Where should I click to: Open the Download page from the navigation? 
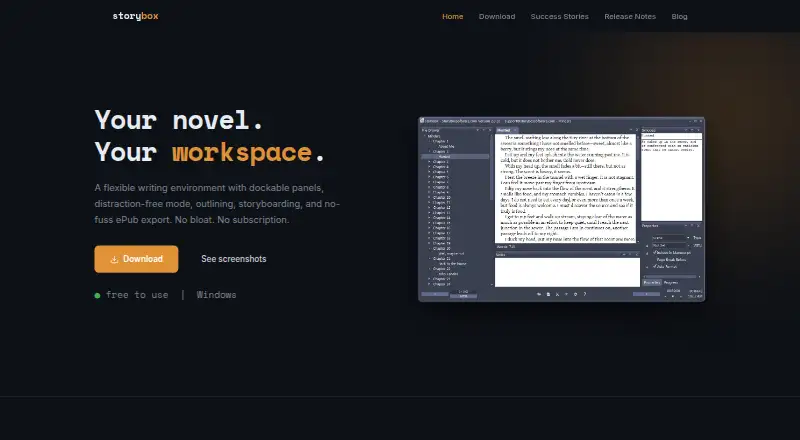[497, 16]
